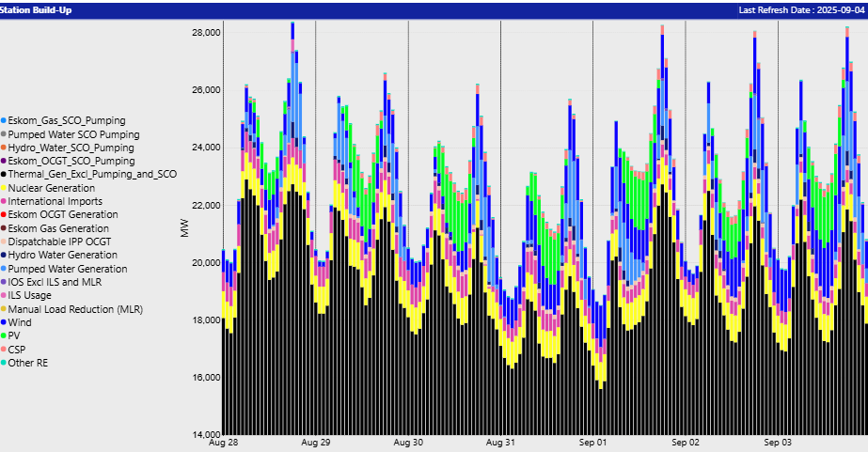Select the Eskom OCGT Generation legend label
868x452 pixels.
click(x=58, y=215)
